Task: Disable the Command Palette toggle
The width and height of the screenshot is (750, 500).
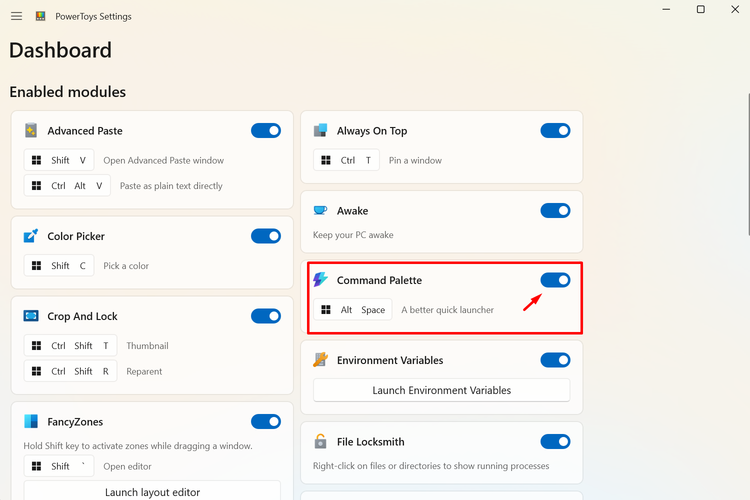Action: pos(555,280)
